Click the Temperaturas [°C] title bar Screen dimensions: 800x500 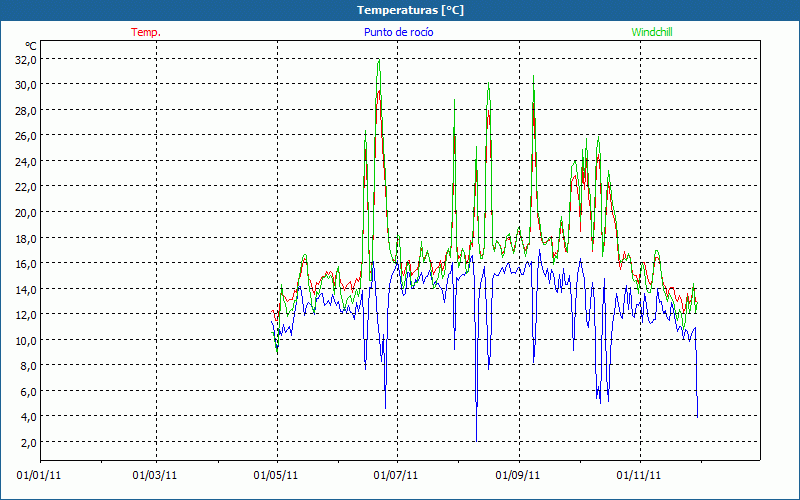point(400,10)
